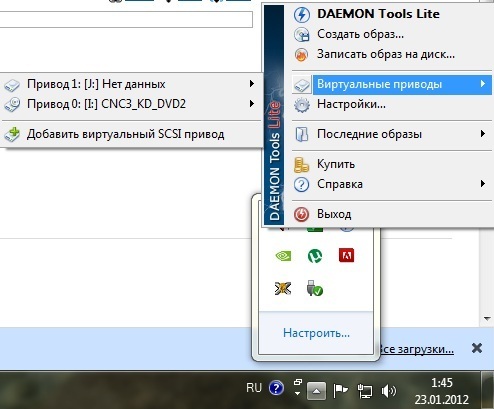Image resolution: width=494 pixels, height=409 pixels.
Task: Click the network connection tray icon
Action: point(365,391)
